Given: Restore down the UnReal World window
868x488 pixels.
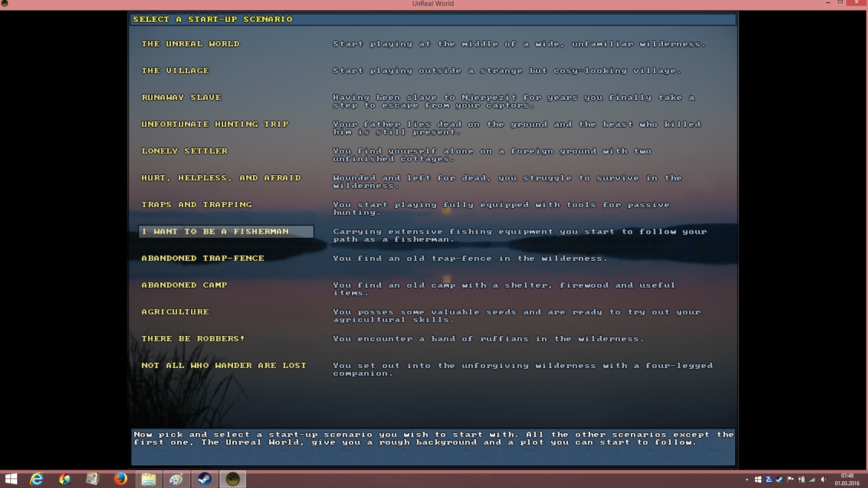Looking at the screenshot, I should pos(840,3).
